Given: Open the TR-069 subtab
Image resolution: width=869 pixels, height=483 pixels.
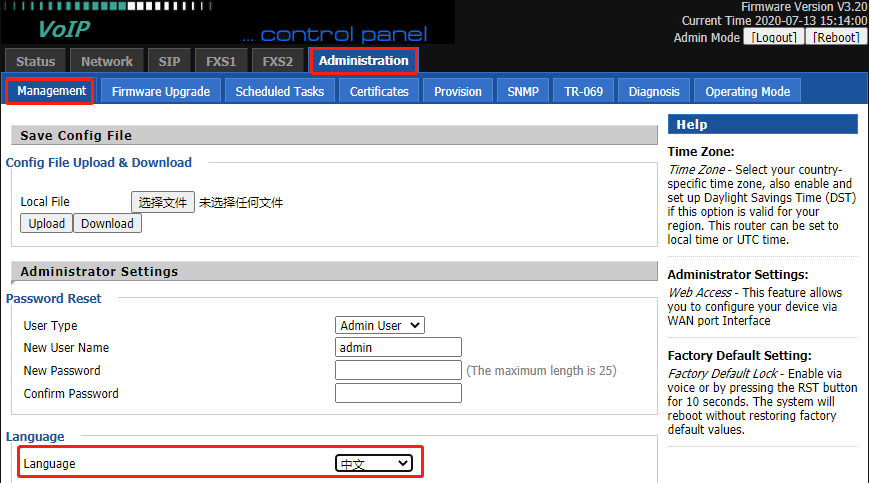Looking at the screenshot, I should [583, 91].
